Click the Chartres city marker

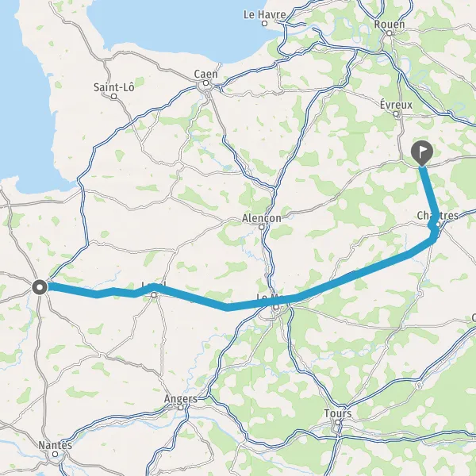438,225
